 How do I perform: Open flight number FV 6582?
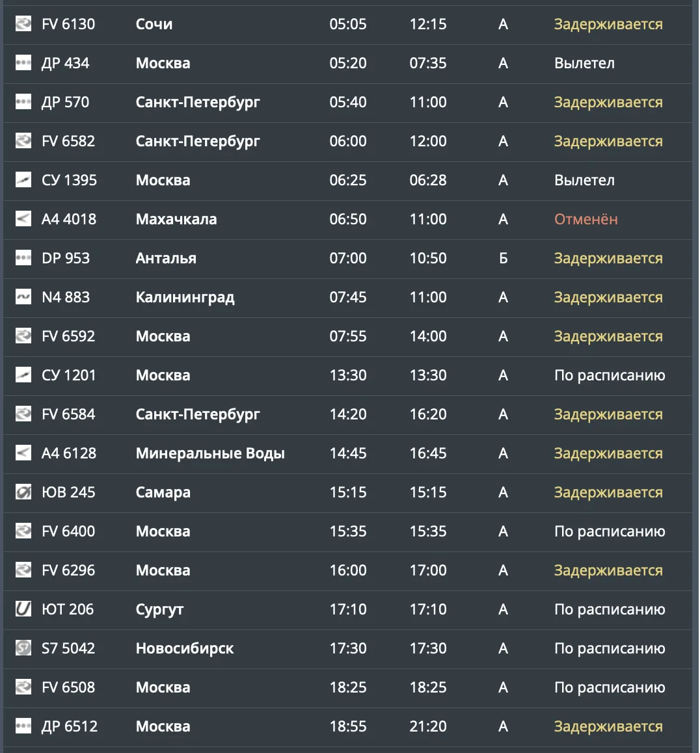pyautogui.click(x=68, y=141)
